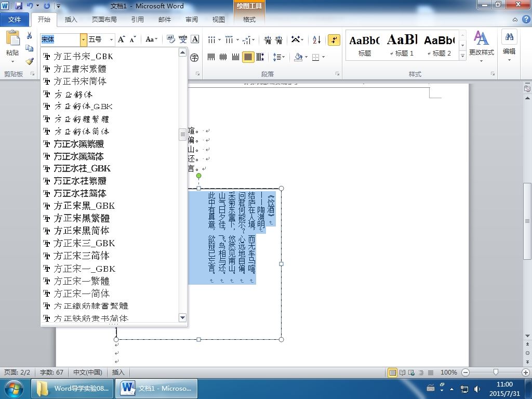This screenshot has height=399, width=532.
Task: Save the document from the quick access toolbar
Action: [19, 6]
